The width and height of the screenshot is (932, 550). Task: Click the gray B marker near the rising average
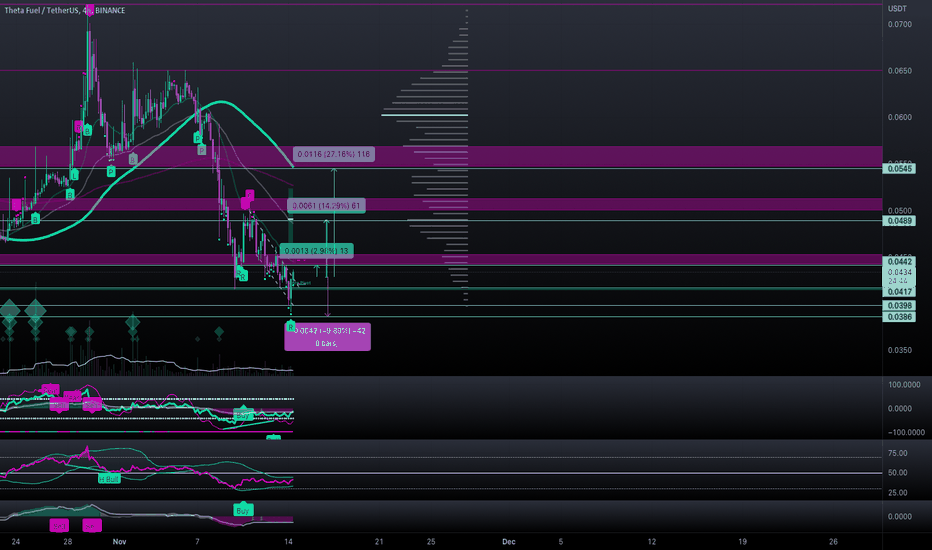133,159
